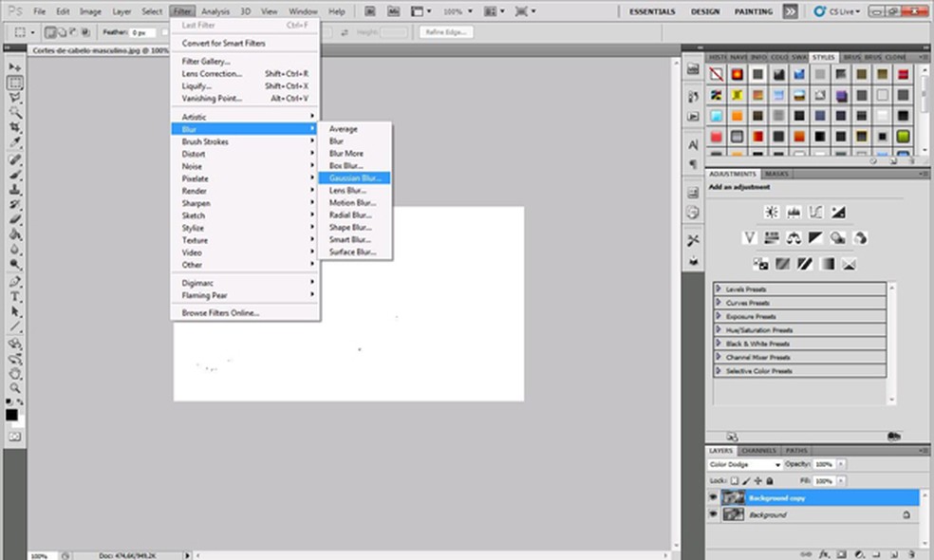Expand Exposure Presets
Image resolution: width=934 pixels, height=560 pixels.
(x=719, y=316)
